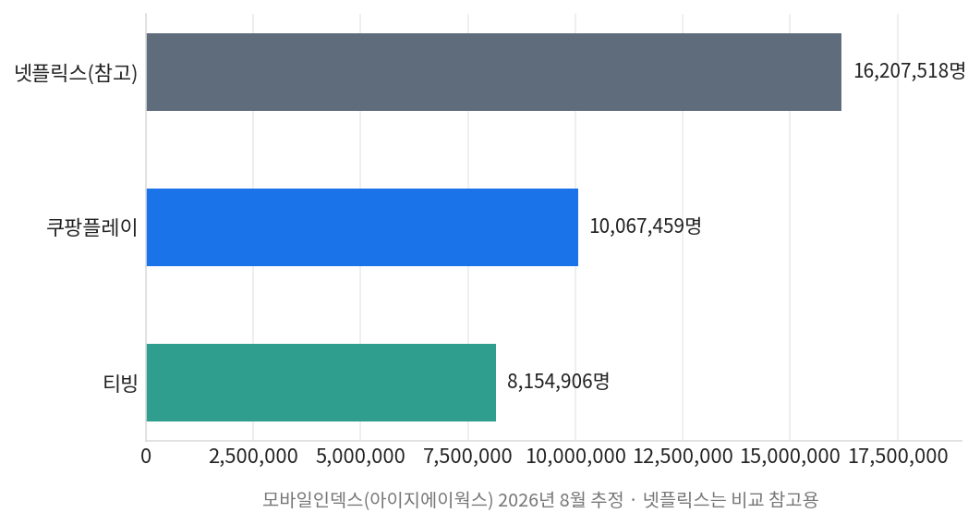
Task: Click the 2,500,000 axis tick label
Action: point(253,457)
